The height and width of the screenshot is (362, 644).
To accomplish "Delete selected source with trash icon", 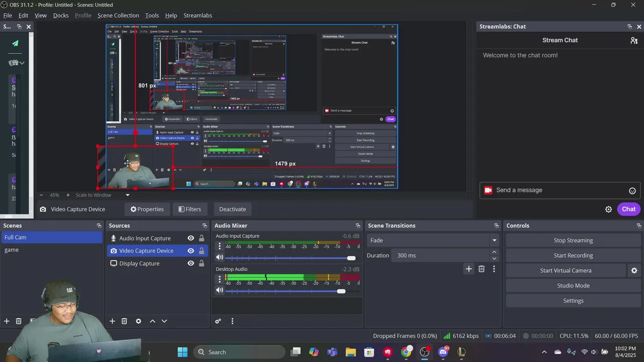I will coord(124,321).
